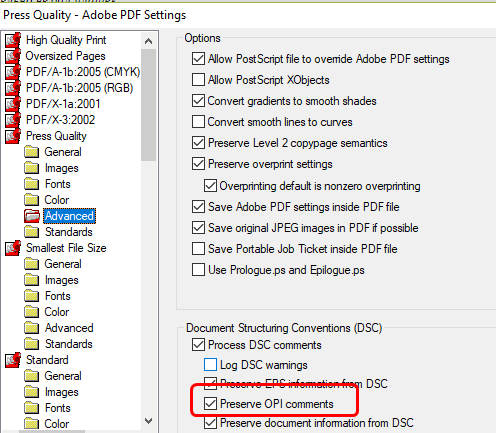Viewport: 496px width, 433px height.
Task: Toggle Preserve overprint settings checkbox
Action: point(198,164)
